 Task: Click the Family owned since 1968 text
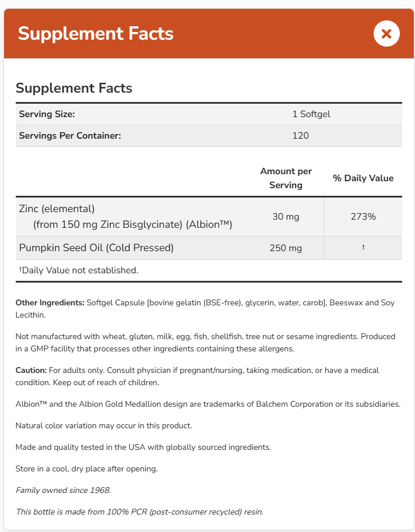63,490
